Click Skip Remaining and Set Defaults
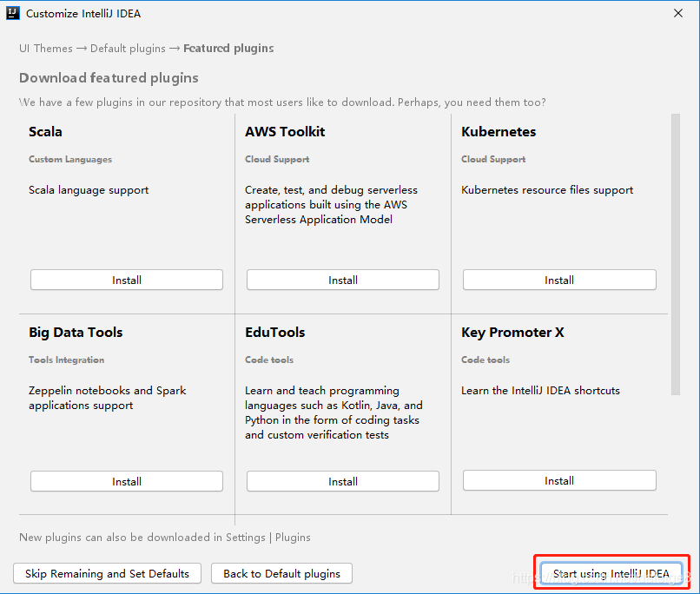The width and height of the screenshot is (700, 594). click(x=107, y=573)
